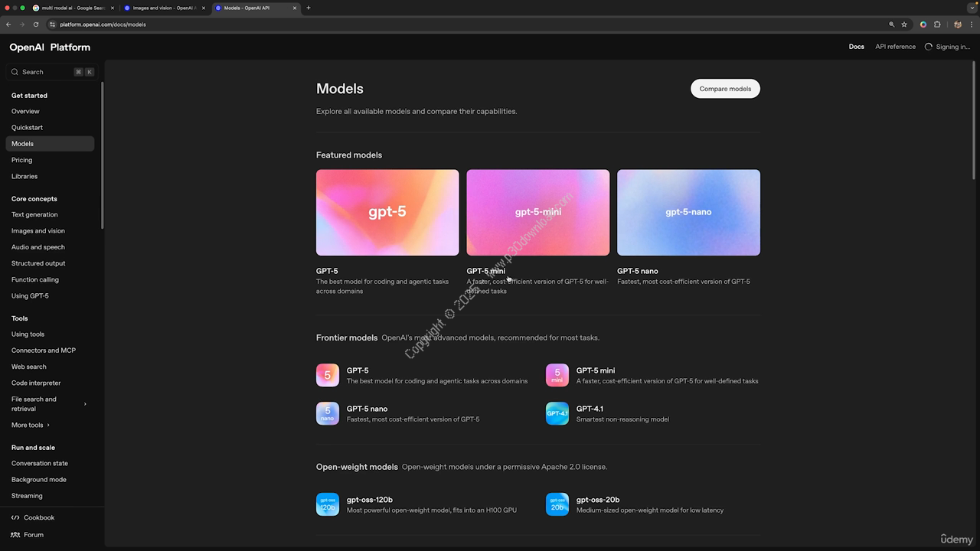This screenshot has height=551, width=980.
Task: Click the magnifier icon in sidebar search
Action: tap(15, 72)
